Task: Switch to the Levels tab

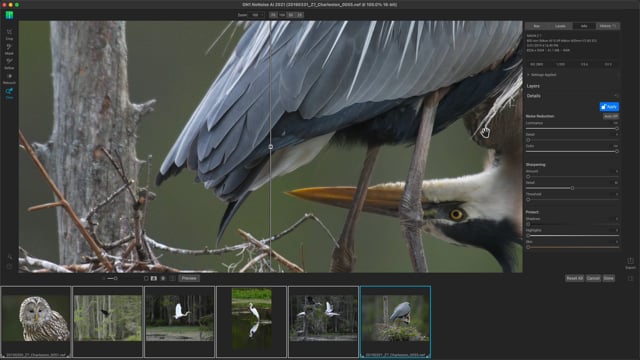Action: click(560, 26)
